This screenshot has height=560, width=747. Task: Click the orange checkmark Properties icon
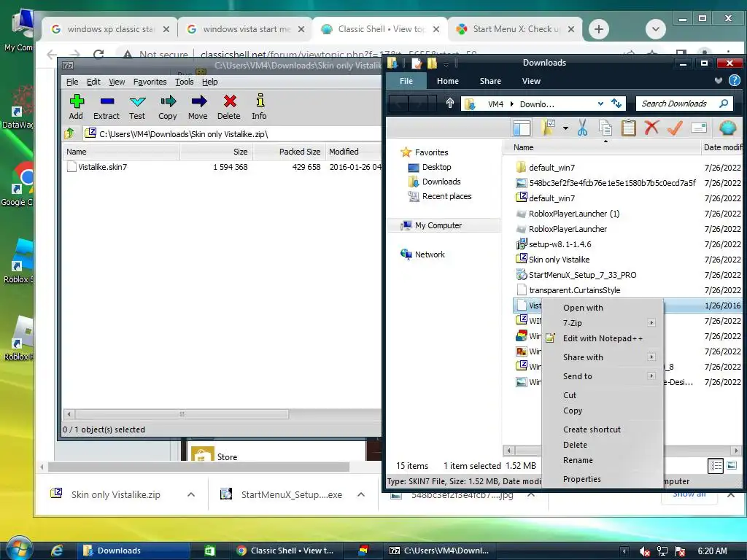pyautogui.click(x=675, y=128)
